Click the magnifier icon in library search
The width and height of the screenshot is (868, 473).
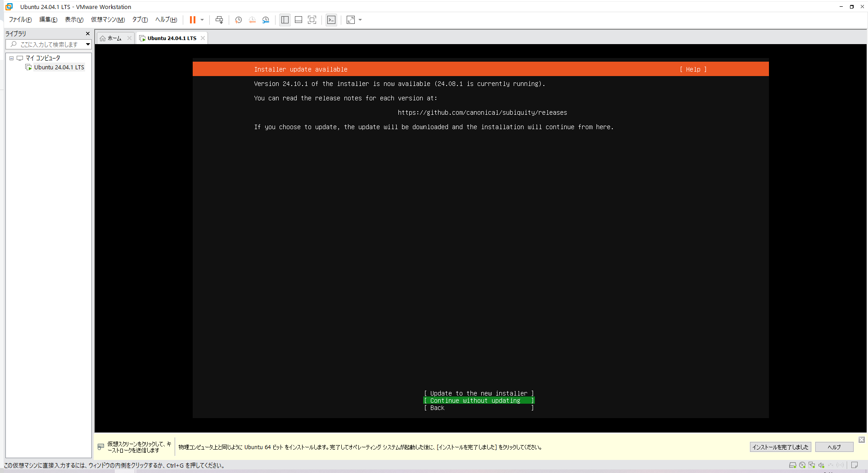(x=14, y=45)
